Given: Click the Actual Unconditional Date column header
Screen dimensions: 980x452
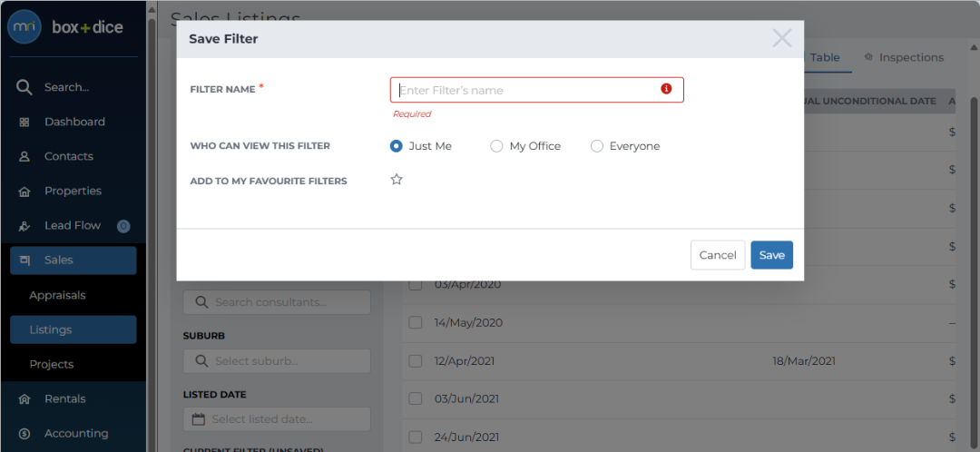Looking at the screenshot, I should coord(870,102).
